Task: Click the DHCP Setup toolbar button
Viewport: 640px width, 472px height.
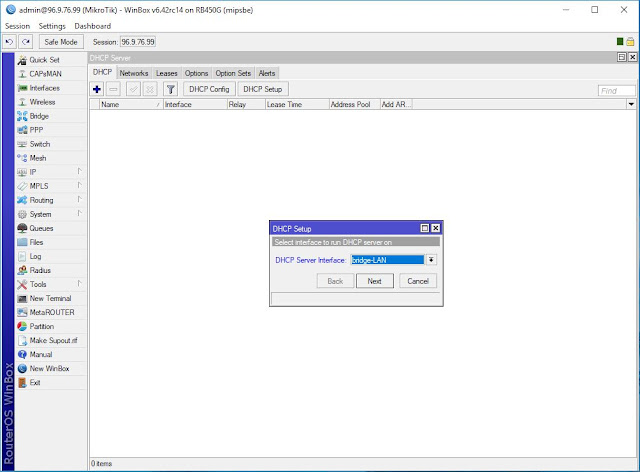Action: pos(262,89)
